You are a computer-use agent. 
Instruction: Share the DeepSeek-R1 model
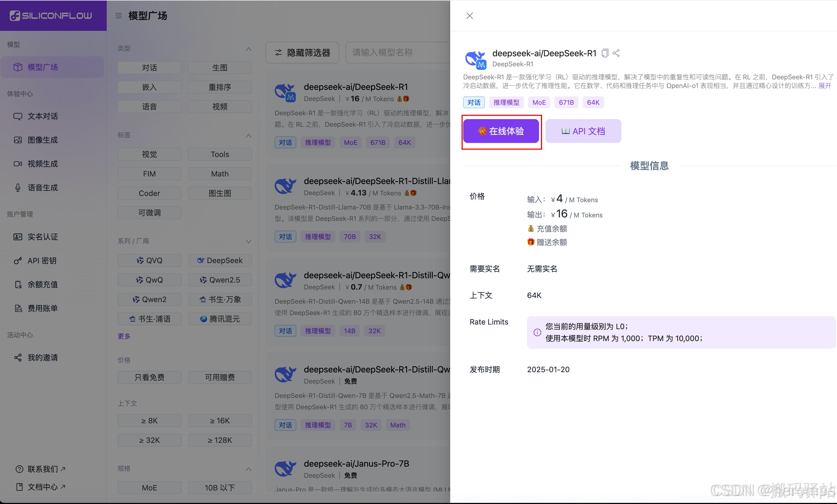point(616,53)
